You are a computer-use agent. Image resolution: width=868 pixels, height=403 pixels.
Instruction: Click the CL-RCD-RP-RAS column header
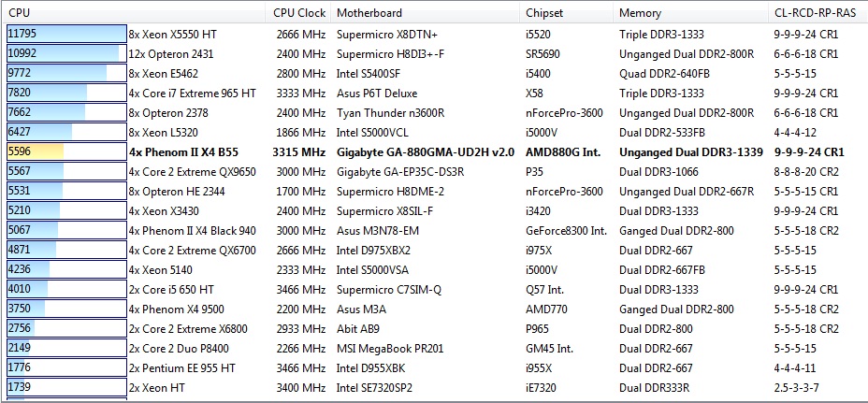pyautogui.click(x=816, y=13)
